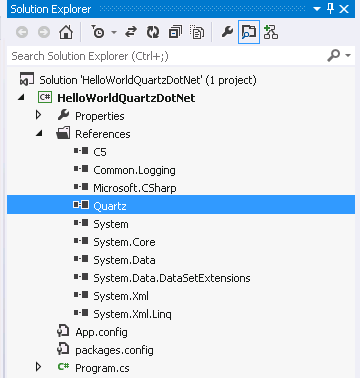Viewport: 360px width, 378px height.
Task: Click the reference icon beside System.Data
Action: click(81, 258)
